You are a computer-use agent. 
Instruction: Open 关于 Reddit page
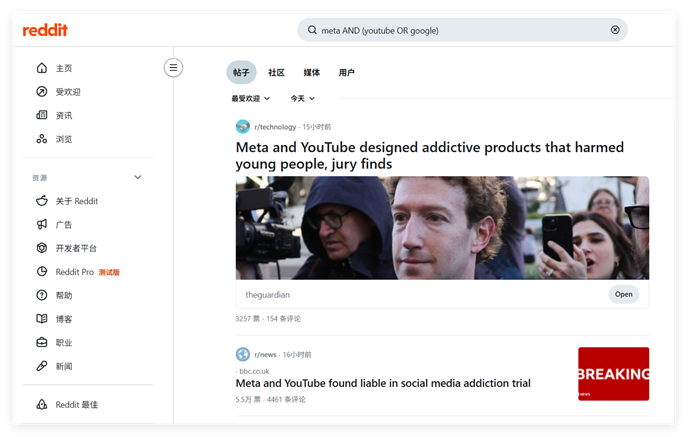[x=76, y=201]
